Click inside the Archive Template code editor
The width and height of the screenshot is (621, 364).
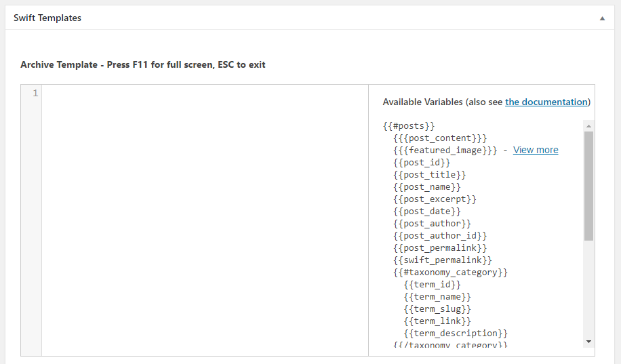click(205, 220)
